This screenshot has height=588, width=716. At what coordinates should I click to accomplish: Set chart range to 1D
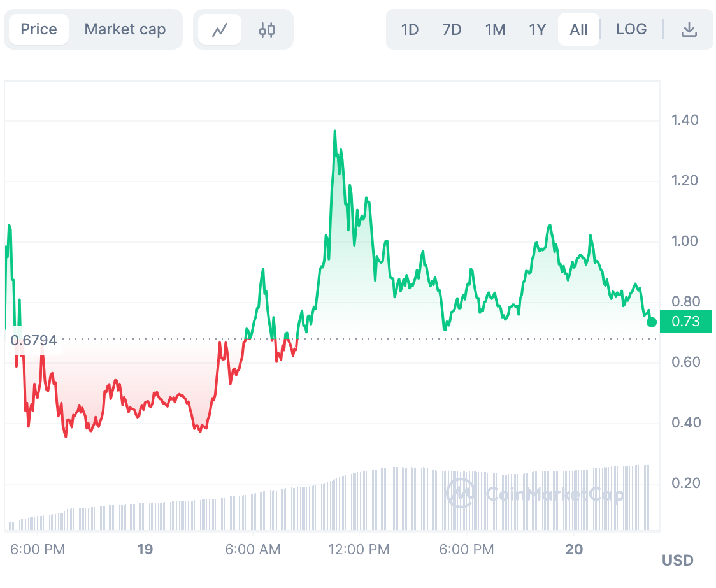(410, 30)
